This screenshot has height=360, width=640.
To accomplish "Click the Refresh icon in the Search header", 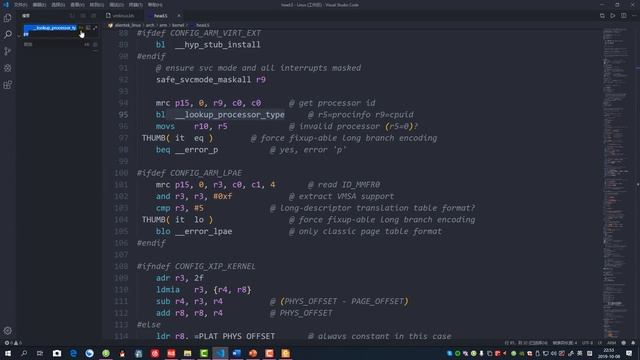I will [x=72, y=16].
